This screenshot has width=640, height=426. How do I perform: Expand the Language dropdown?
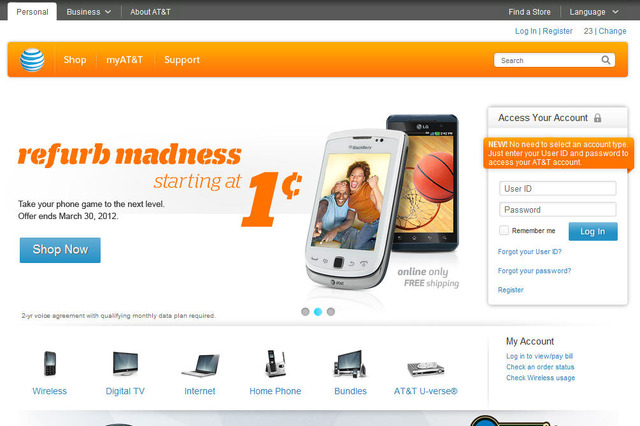click(x=594, y=12)
